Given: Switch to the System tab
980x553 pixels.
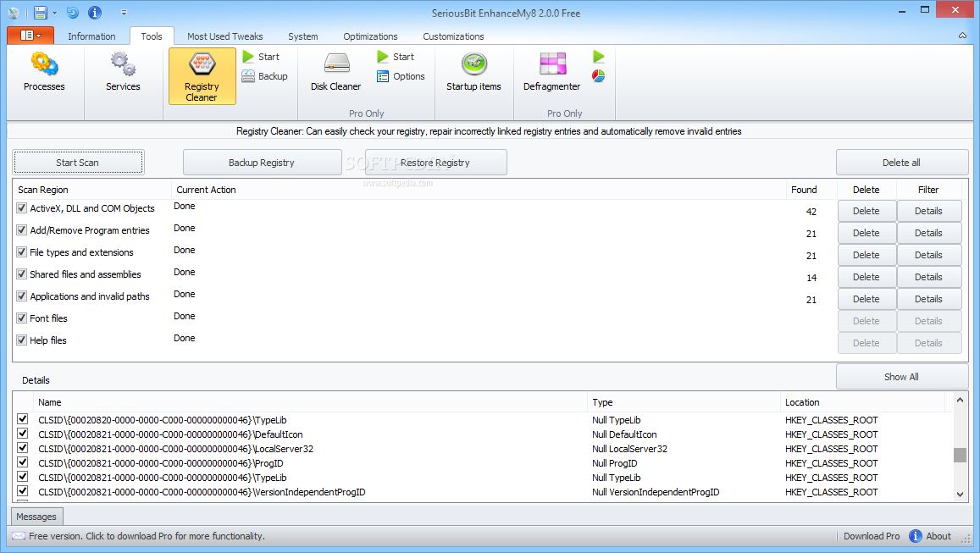Looking at the screenshot, I should point(303,36).
